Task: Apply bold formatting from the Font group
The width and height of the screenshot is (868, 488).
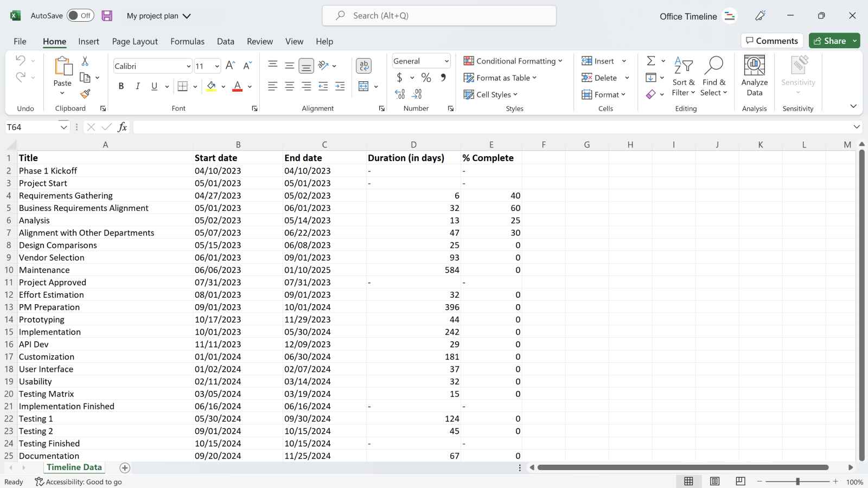Action: point(121,86)
